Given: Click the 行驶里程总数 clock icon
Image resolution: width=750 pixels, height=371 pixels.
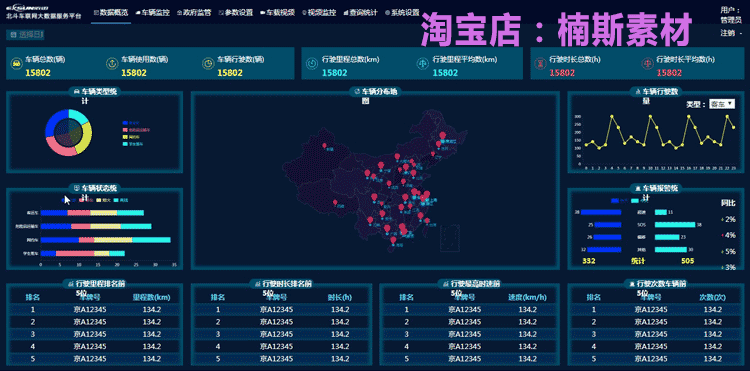Looking at the screenshot, I should click(311, 63).
